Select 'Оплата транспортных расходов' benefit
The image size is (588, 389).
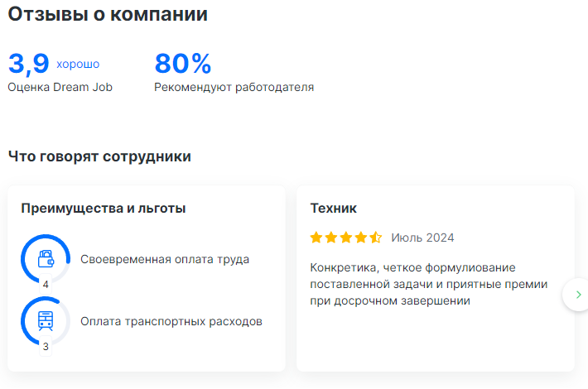click(x=171, y=321)
